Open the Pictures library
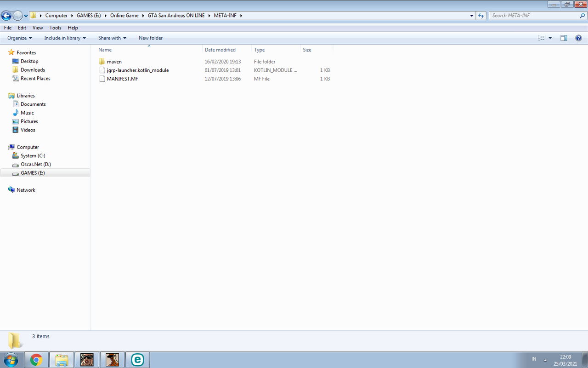Screen dimensions: 588x368 [29, 121]
